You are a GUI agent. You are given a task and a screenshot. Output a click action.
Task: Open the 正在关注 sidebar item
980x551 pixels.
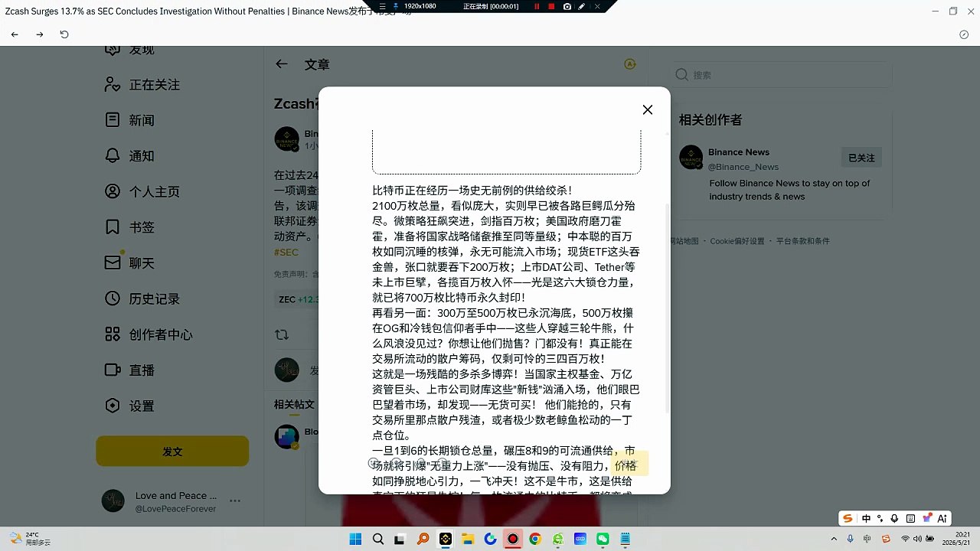pos(142,84)
